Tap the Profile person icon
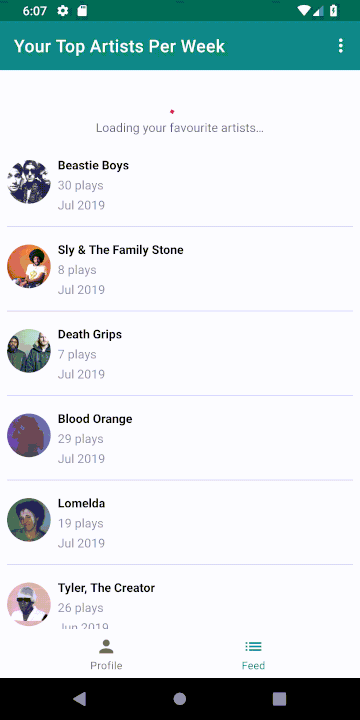The height and width of the screenshot is (720, 360). click(106, 647)
